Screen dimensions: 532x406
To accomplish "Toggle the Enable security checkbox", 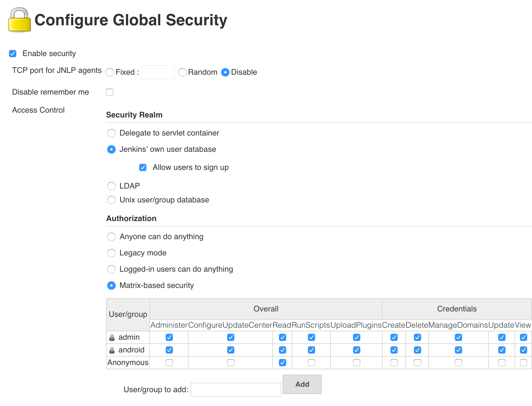I will point(13,54).
